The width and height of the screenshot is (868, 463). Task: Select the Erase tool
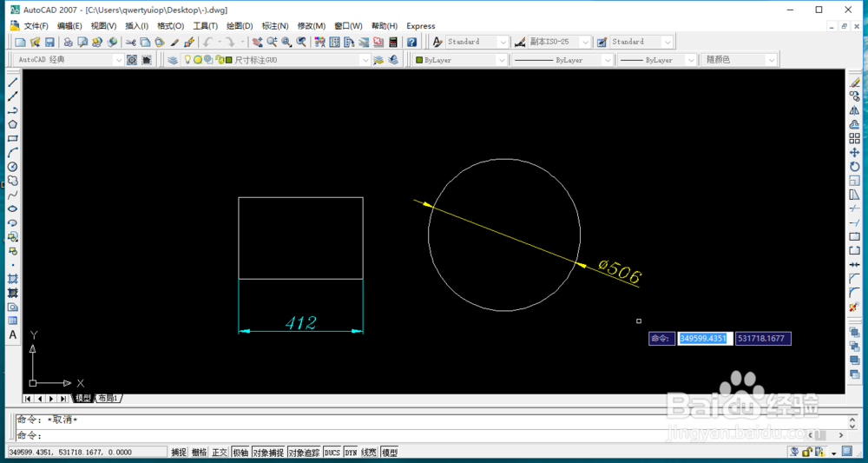[854, 82]
